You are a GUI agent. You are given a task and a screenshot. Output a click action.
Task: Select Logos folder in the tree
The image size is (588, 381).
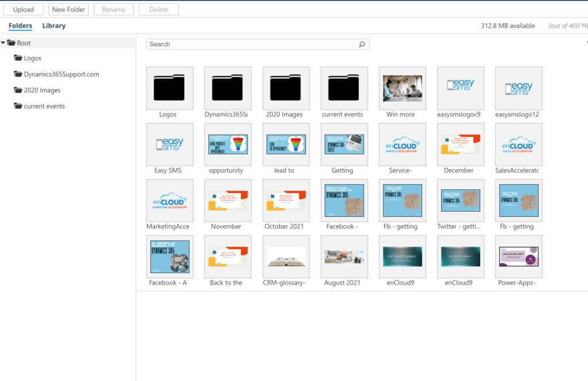pyautogui.click(x=33, y=58)
